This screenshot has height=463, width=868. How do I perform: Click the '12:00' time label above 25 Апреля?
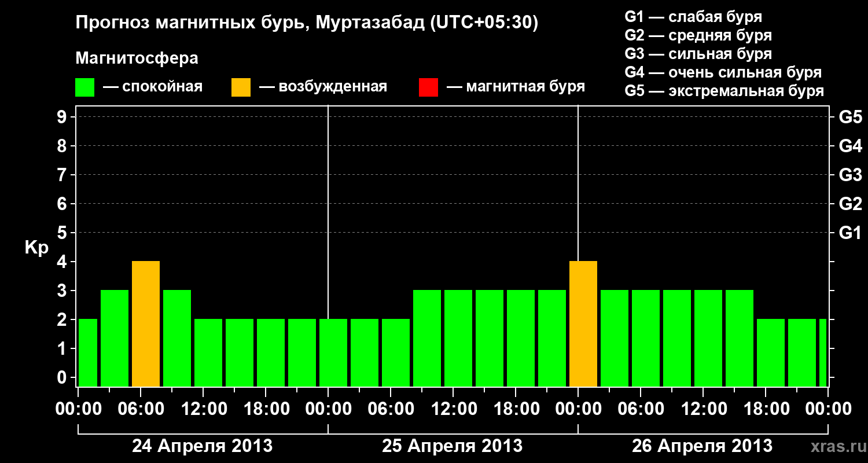tap(453, 409)
